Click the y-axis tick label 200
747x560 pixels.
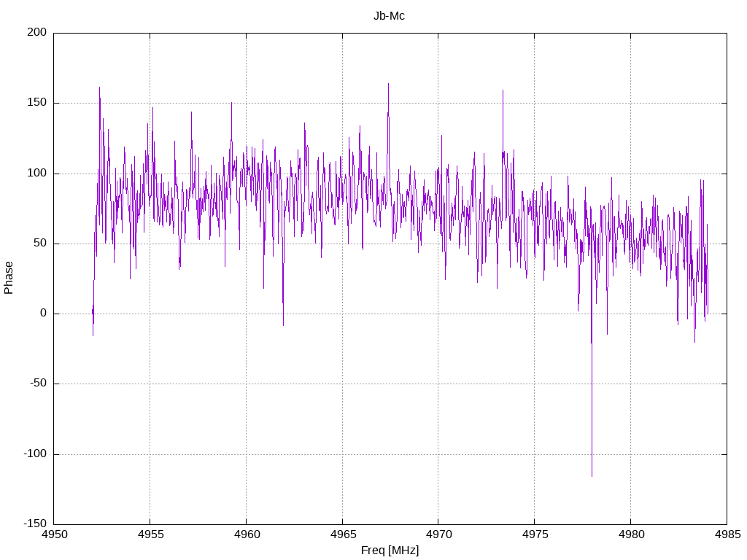pos(37,32)
